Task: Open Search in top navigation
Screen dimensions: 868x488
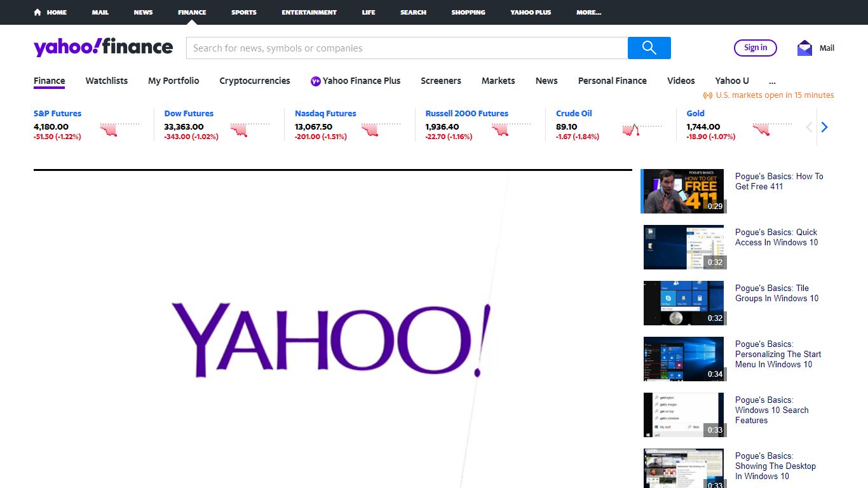Action: [413, 12]
